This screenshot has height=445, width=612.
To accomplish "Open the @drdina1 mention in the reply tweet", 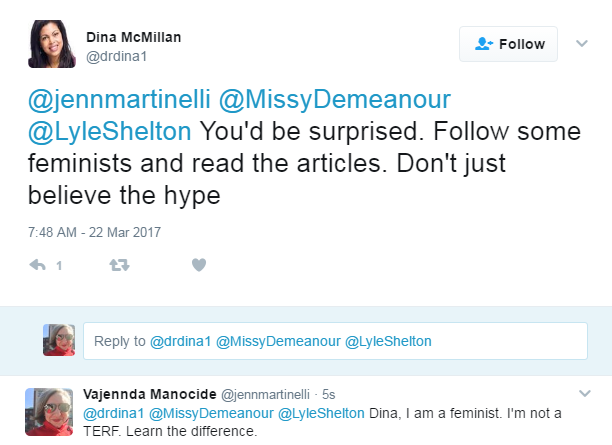I will [114, 413].
